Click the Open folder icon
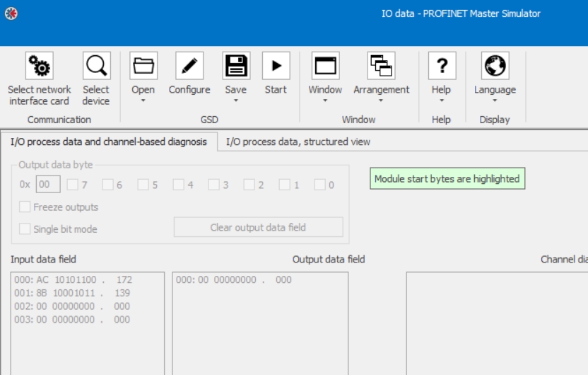This screenshot has width=588, height=375. [143, 66]
